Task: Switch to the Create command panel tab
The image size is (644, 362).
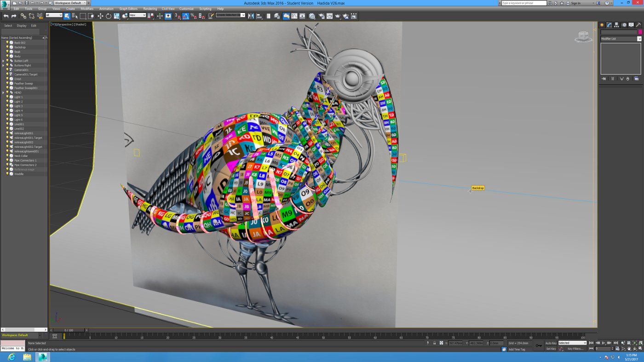Action: (602, 25)
